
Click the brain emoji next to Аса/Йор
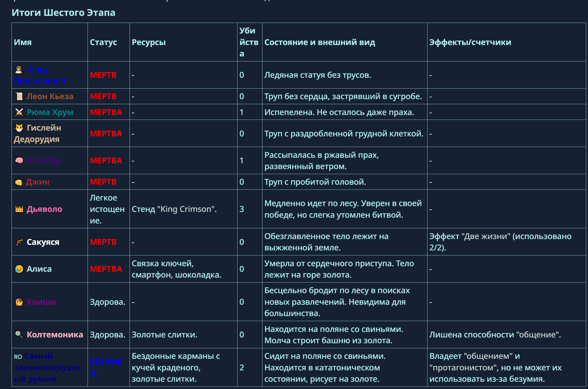(x=19, y=161)
